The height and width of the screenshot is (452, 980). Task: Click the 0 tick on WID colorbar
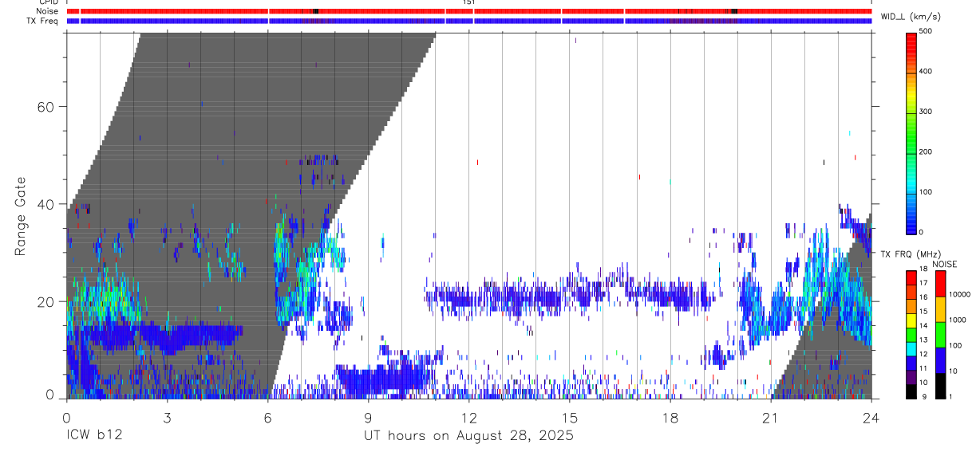[922, 232]
